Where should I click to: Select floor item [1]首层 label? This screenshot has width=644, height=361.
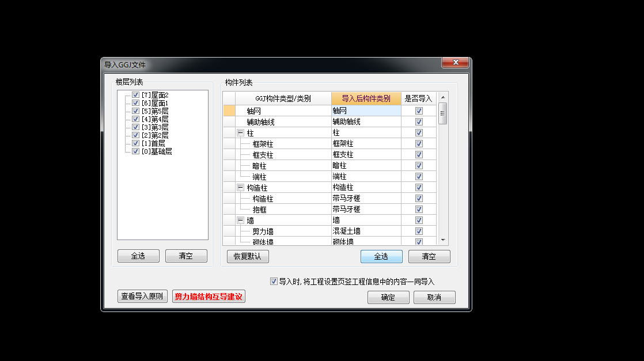(153, 143)
